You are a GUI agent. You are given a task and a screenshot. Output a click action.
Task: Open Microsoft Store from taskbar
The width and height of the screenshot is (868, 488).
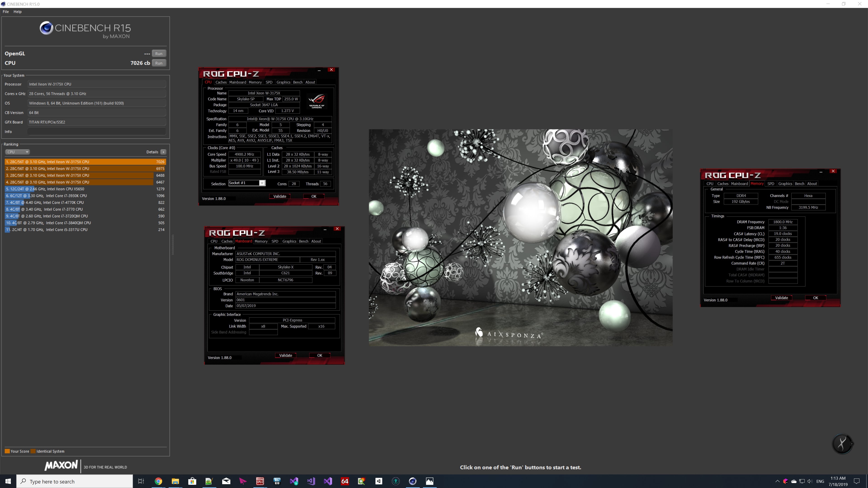(192, 481)
